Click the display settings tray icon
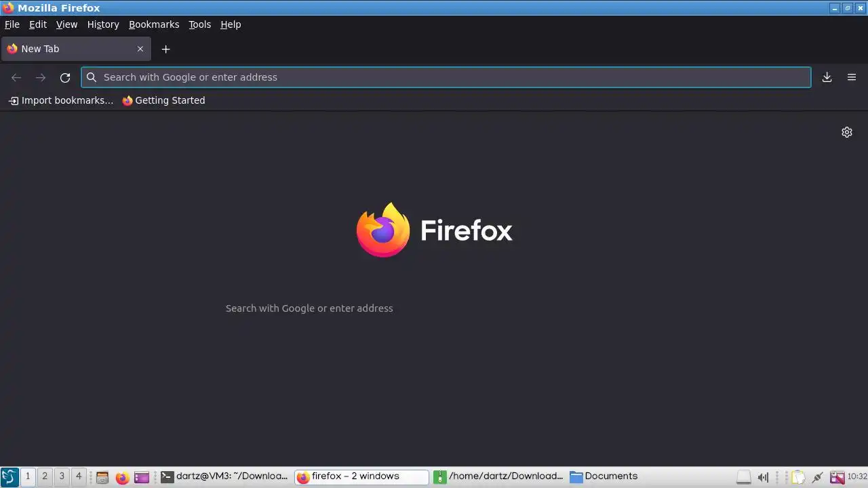The image size is (868, 488). [837, 477]
